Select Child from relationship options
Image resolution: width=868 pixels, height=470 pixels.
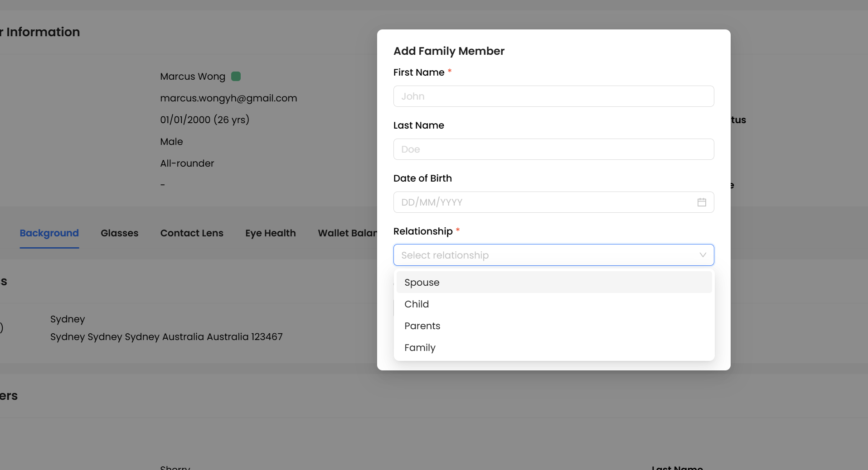[554, 304]
